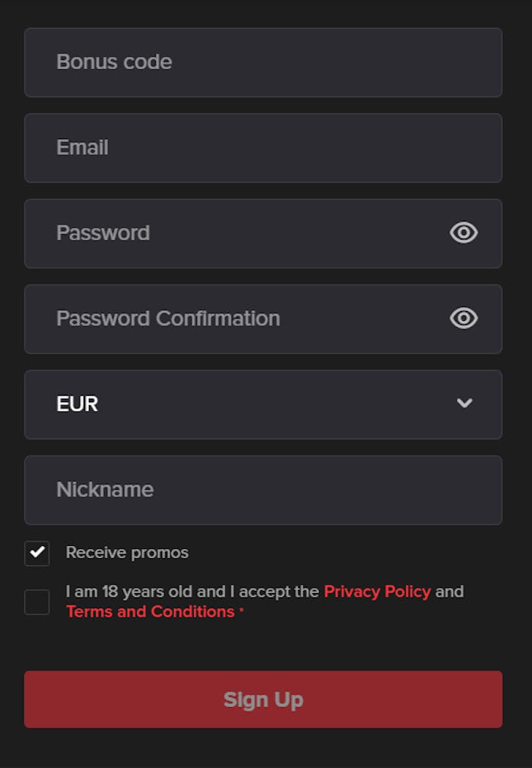
Task: Expand the currency list using the chevron arrow
Action: point(464,403)
